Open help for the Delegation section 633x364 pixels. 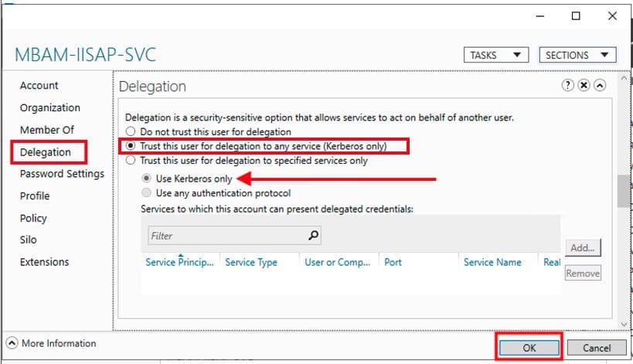(x=568, y=86)
